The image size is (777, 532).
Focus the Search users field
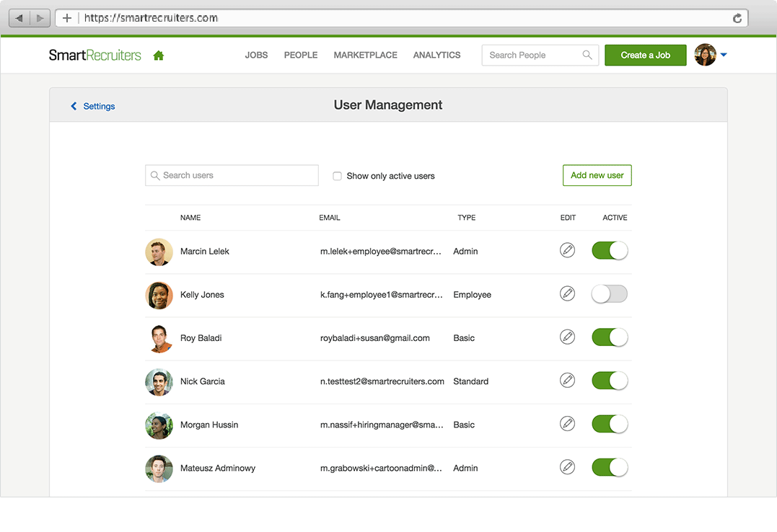tap(232, 175)
